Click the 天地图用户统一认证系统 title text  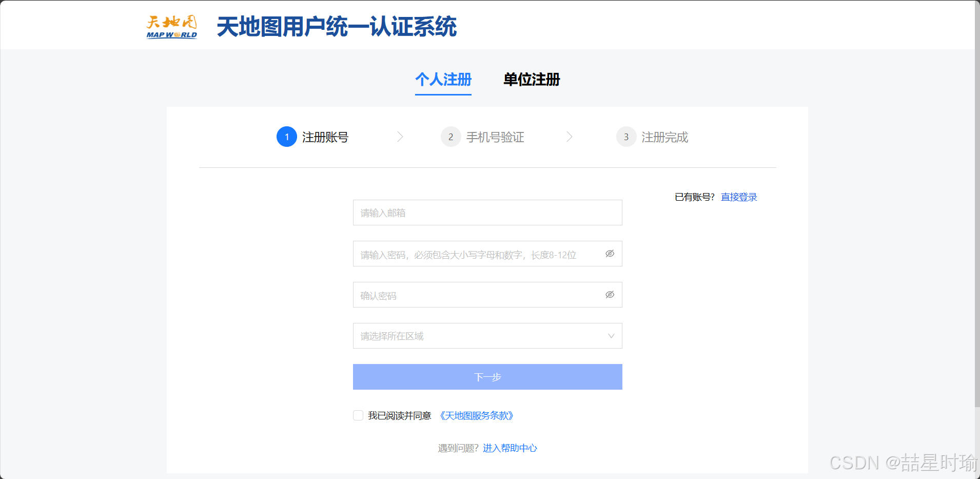[337, 27]
